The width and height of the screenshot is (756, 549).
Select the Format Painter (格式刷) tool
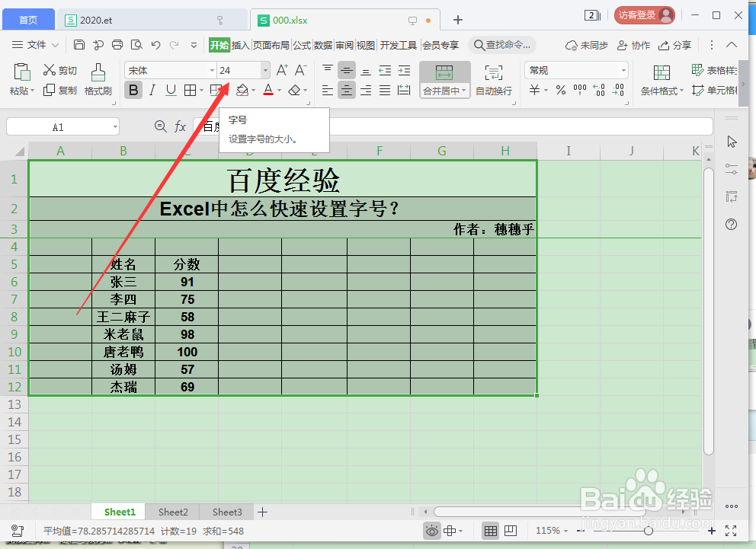[98, 79]
